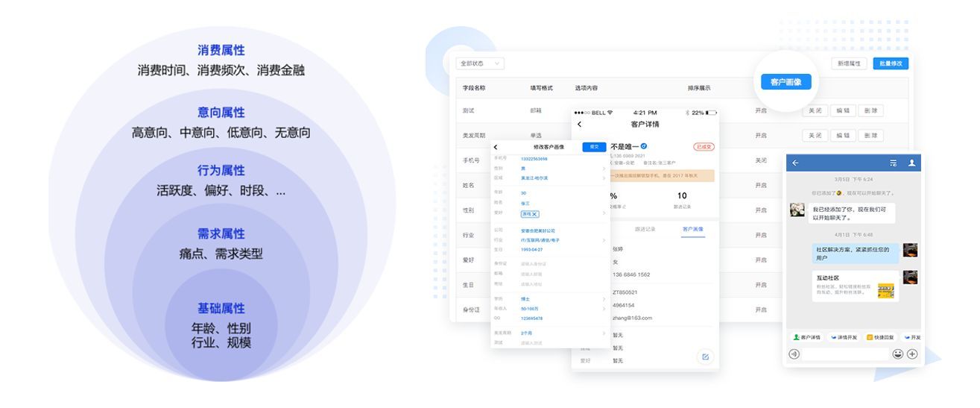This screenshot has height=408, width=980.
Task: Expand the 区域 黑龙江-哈尔滨 selector
Action: (604, 178)
